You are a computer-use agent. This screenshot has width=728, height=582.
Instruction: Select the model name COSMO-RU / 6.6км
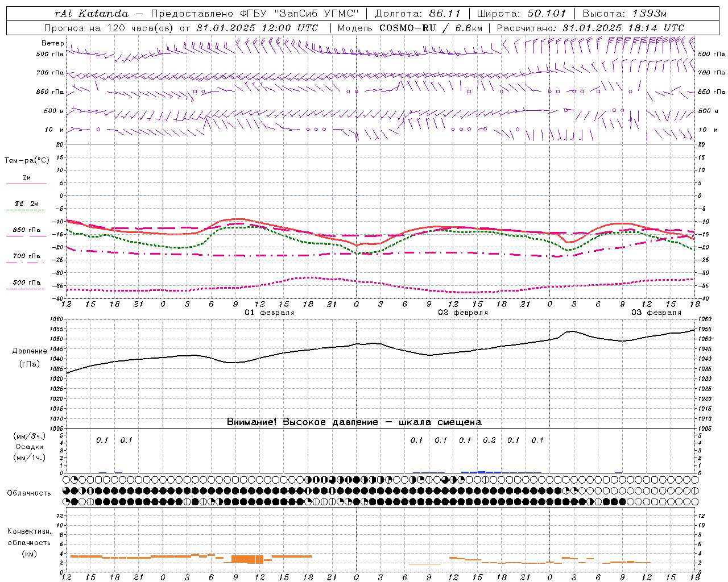(x=431, y=28)
